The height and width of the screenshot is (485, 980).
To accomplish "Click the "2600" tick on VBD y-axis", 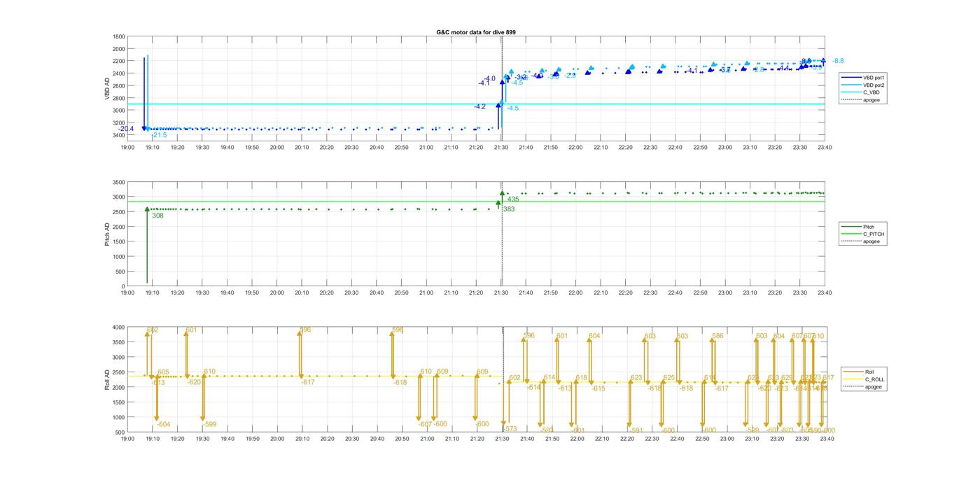I will (119, 86).
